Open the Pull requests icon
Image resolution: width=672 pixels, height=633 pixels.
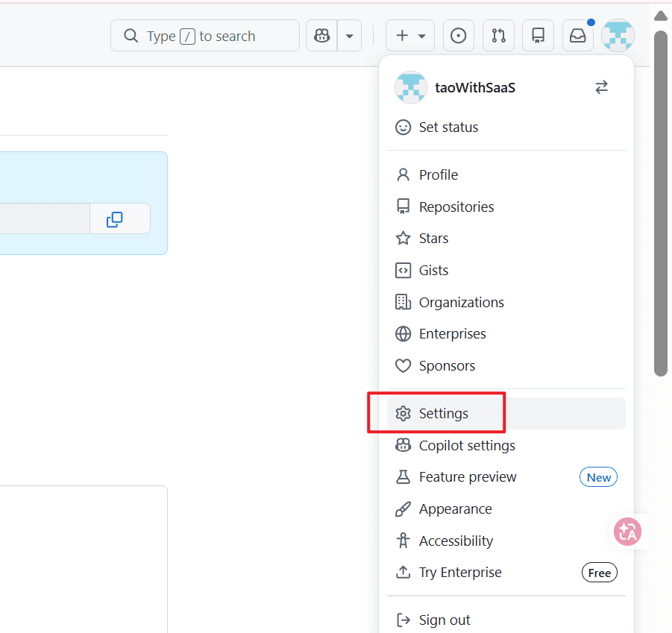498,36
